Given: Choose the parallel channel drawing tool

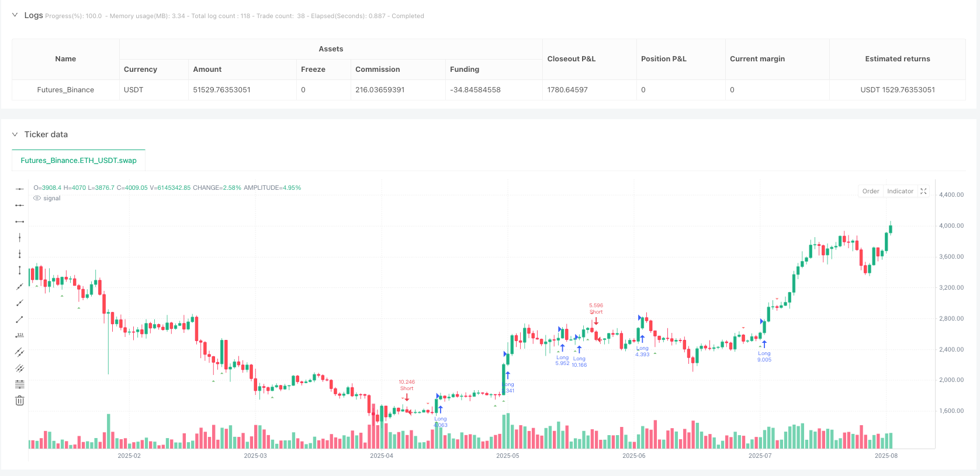Looking at the screenshot, I should (19, 352).
